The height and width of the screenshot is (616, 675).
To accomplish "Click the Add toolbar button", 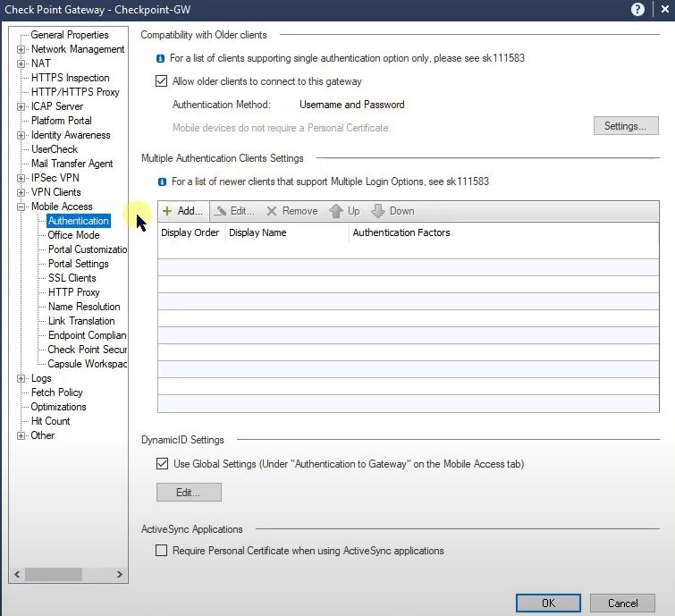I will click(183, 211).
